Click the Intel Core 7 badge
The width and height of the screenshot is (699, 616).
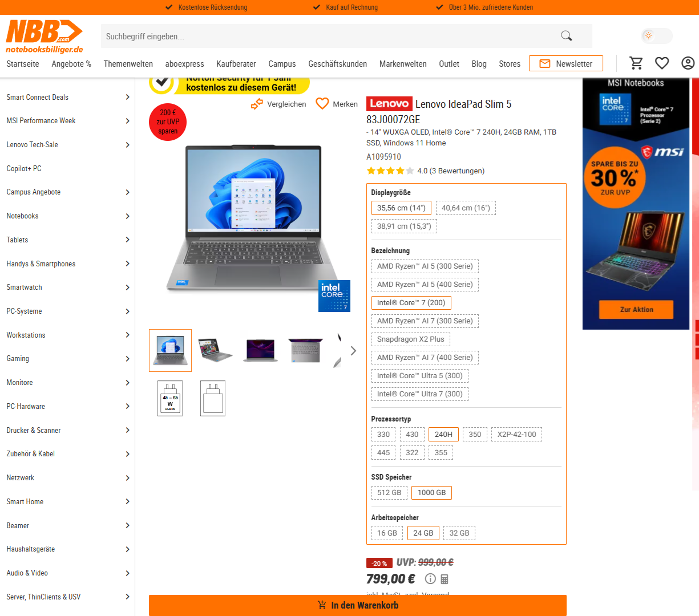pyautogui.click(x=334, y=295)
